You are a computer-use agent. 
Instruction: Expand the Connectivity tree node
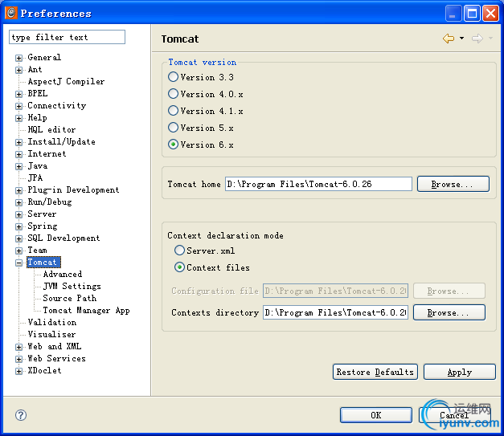click(x=19, y=106)
